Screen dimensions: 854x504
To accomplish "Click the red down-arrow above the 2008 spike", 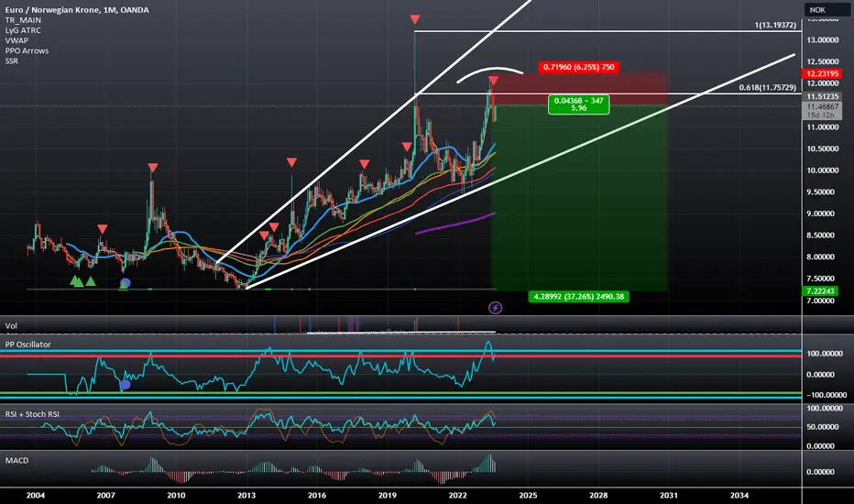I will point(153,168).
